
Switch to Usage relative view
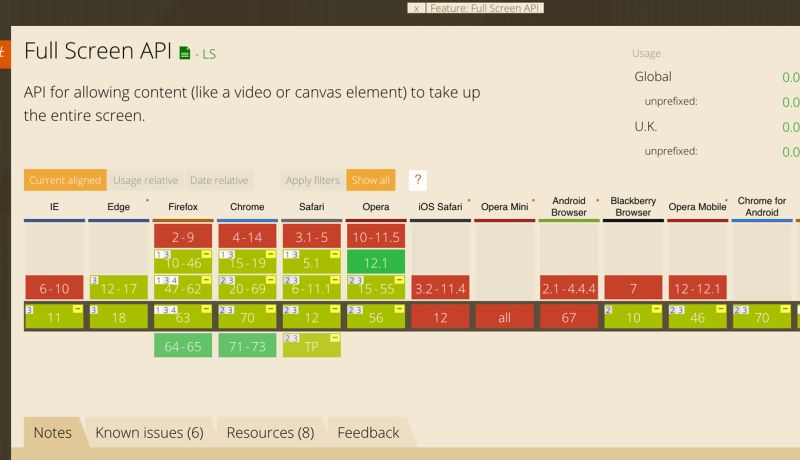[x=145, y=180]
